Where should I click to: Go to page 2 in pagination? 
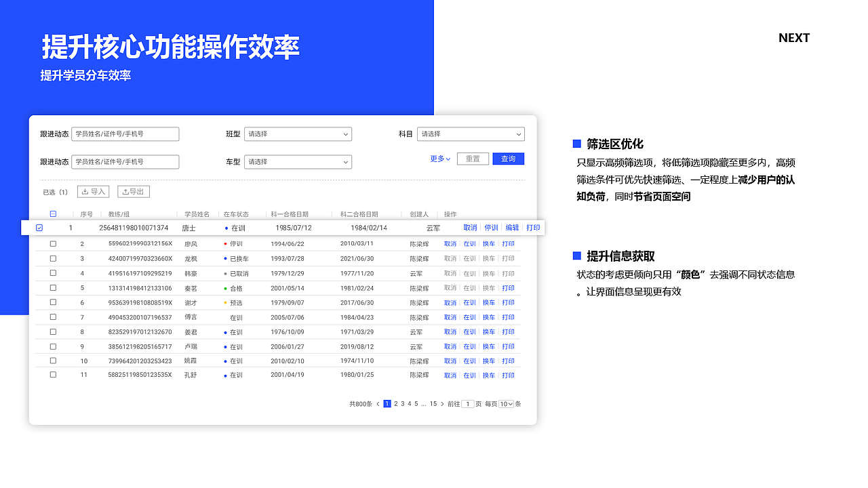pos(396,404)
